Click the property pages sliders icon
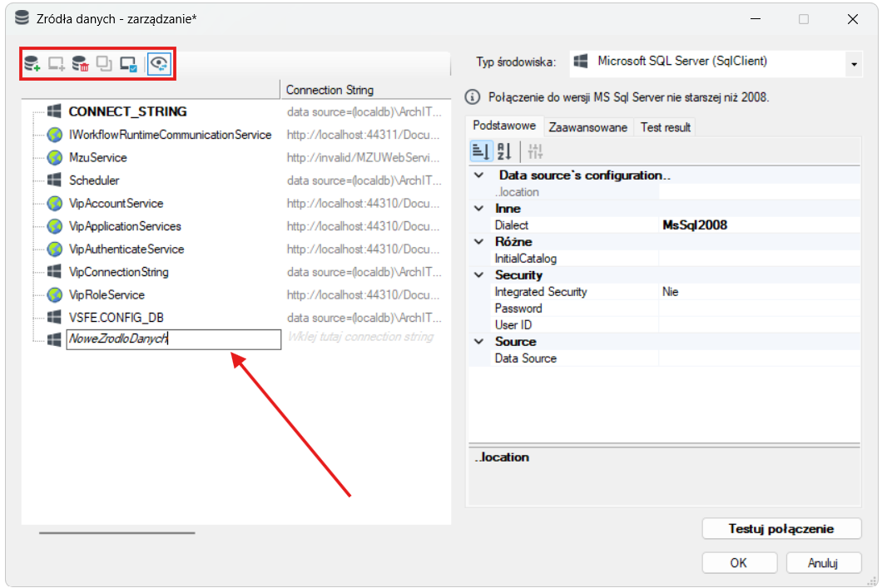This screenshot has height=588, width=882. click(535, 151)
